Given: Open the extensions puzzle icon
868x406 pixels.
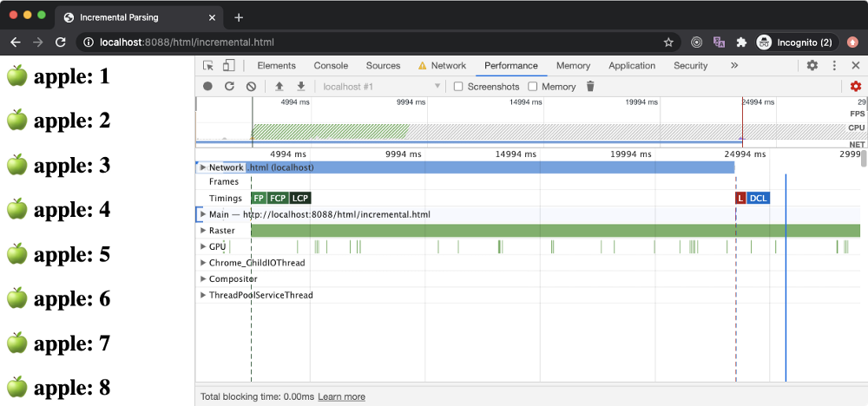Looking at the screenshot, I should (741, 42).
